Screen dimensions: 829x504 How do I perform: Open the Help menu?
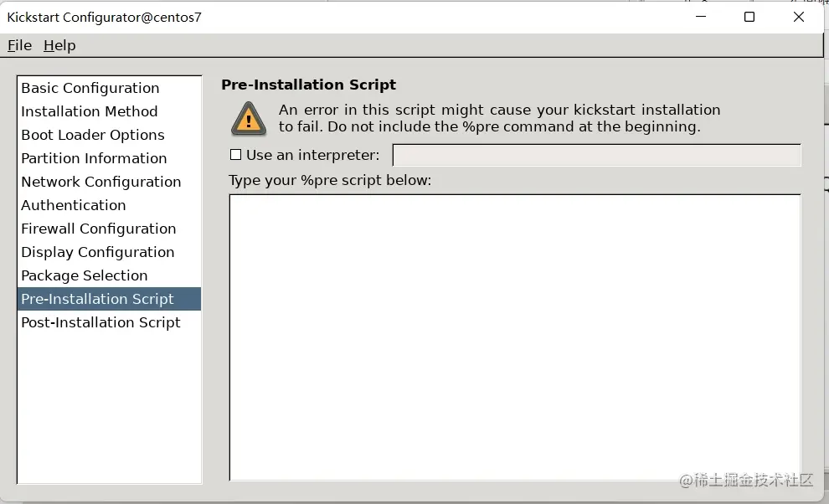[x=59, y=45]
